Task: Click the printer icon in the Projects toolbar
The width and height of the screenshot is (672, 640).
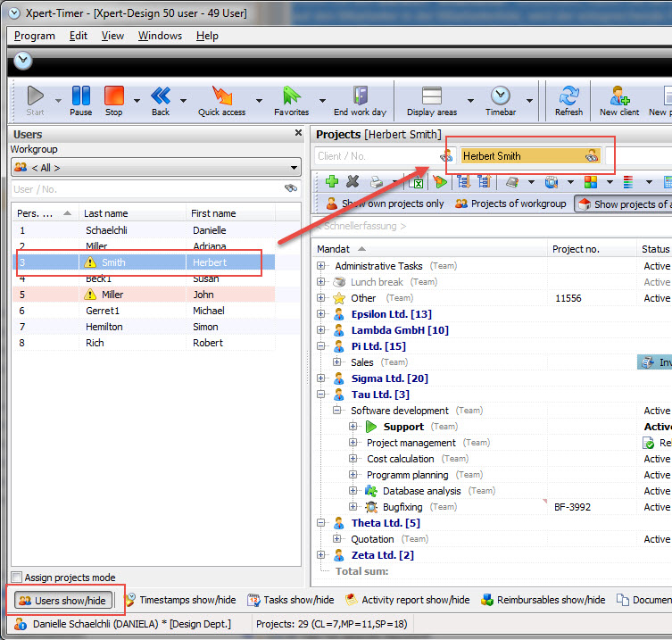Action: (x=377, y=181)
